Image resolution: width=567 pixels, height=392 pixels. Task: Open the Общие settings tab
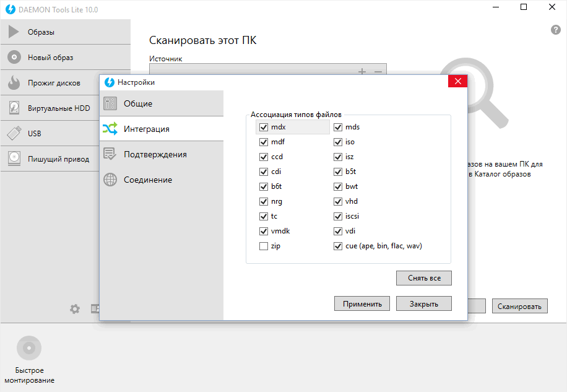tap(162, 103)
